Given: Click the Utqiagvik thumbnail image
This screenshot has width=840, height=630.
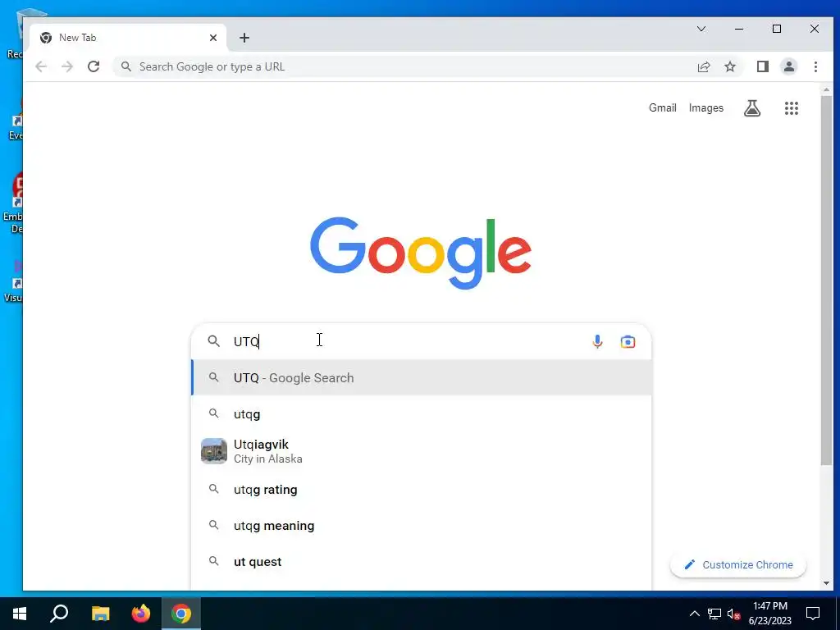Looking at the screenshot, I should pyautogui.click(x=214, y=451).
